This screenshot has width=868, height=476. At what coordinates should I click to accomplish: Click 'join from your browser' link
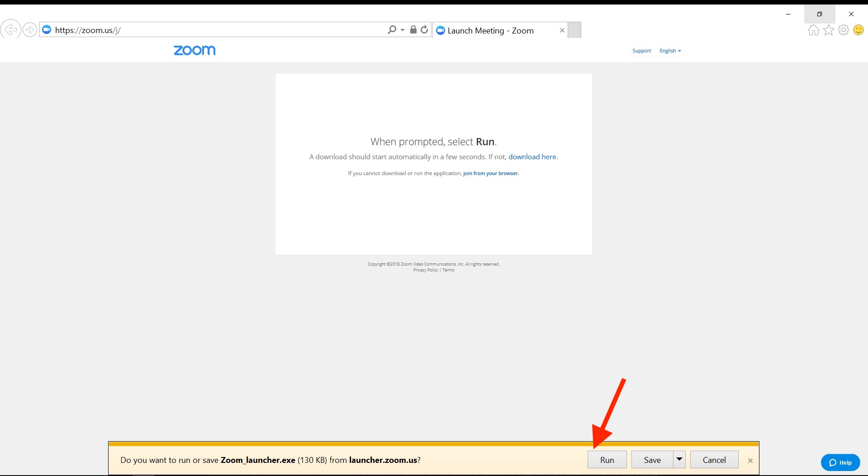tap(491, 173)
